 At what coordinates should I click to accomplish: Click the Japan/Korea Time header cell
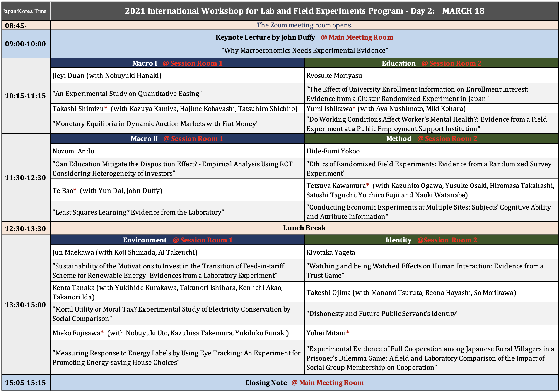click(25, 11)
